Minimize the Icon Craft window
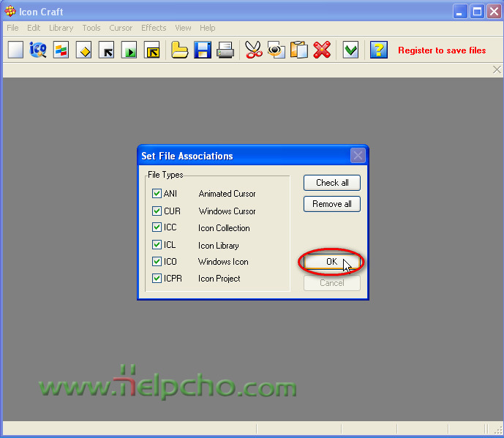The height and width of the screenshot is (438, 504). [460, 12]
